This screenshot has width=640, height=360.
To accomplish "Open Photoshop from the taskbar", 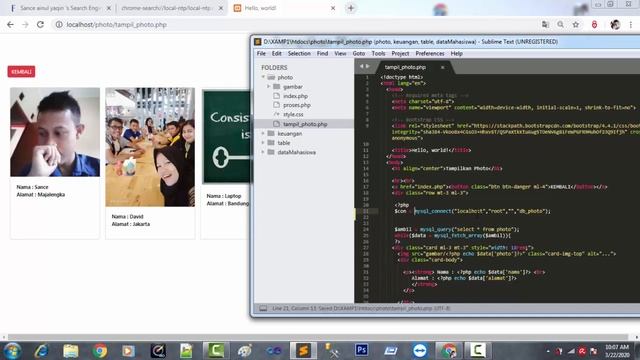I will [x=361, y=350].
